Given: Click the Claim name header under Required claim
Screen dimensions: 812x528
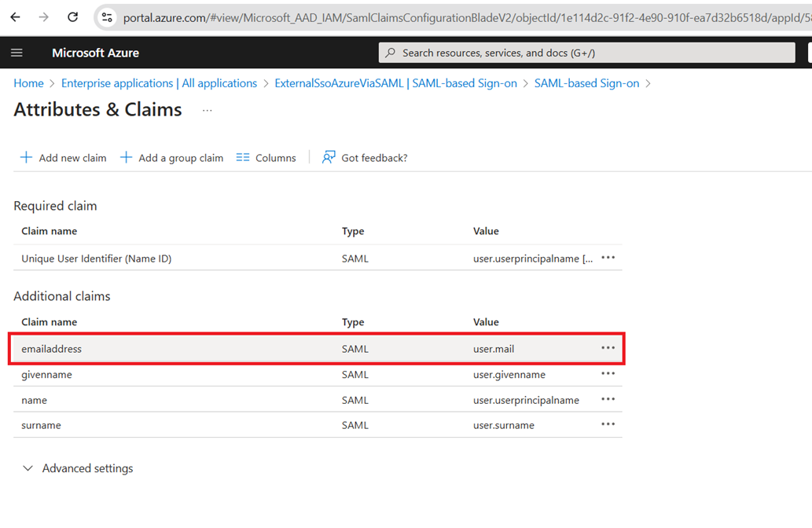Looking at the screenshot, I should click(x=50, y=231).
